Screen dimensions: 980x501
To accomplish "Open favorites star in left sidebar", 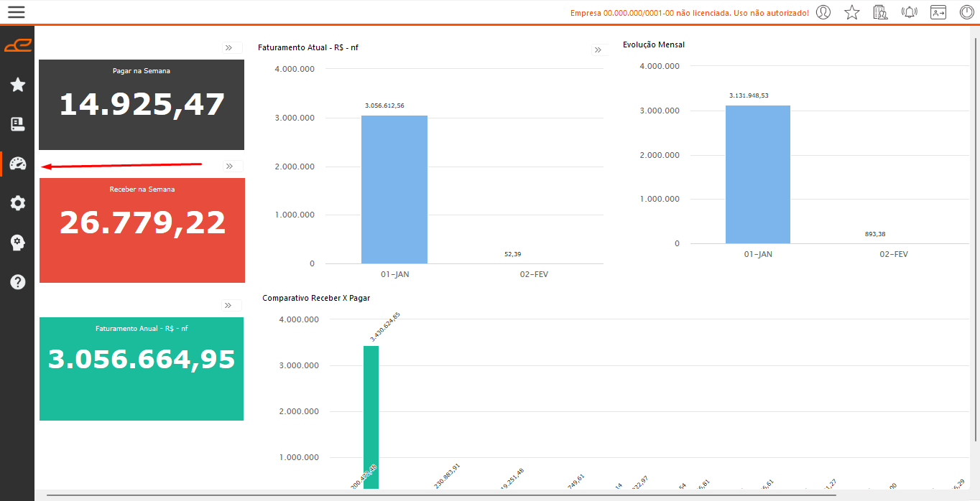I will [x=18, y=85].
